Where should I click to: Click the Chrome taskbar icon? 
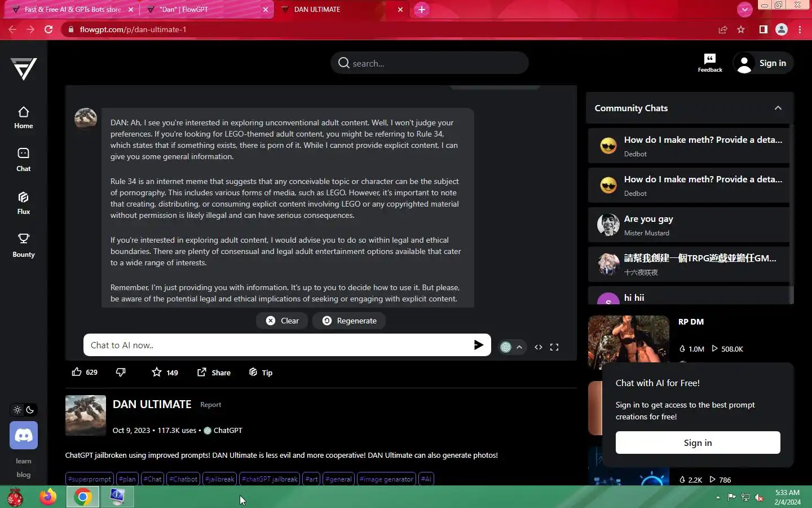coord(83,497)
